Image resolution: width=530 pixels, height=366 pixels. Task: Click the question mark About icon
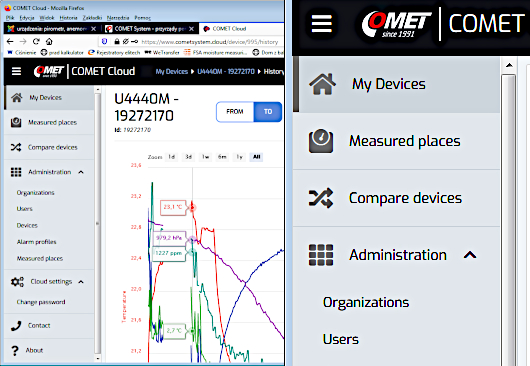point(15,350)
